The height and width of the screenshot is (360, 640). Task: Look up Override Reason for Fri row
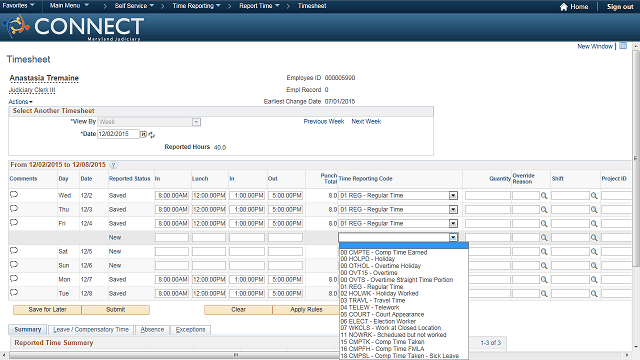click(x=544, y=224)
